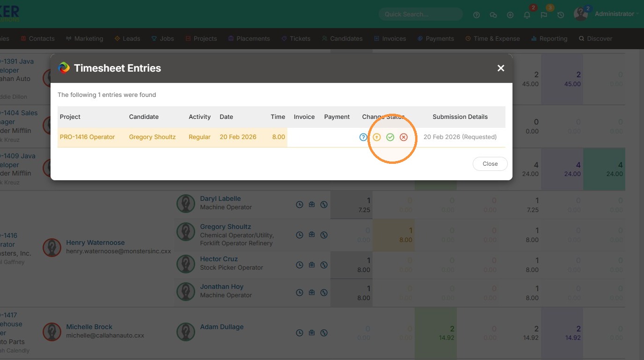Open Hector Cruz candidate link
This screenshot has height=360, width=644.
coord(219,259)
